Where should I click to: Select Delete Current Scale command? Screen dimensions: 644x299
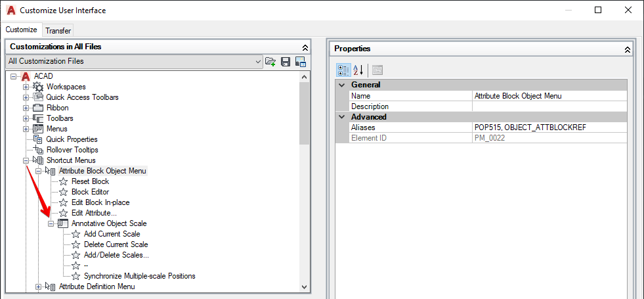point(116,244)
